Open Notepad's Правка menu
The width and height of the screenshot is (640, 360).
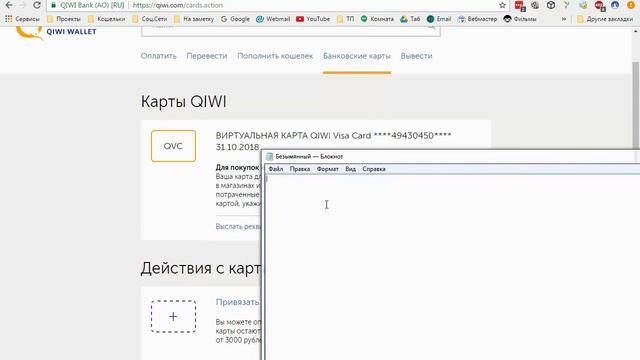point(300,169)
